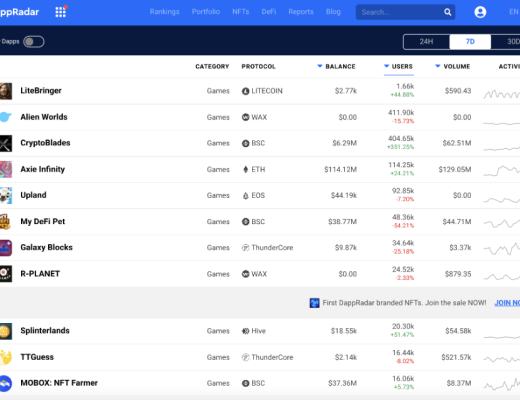Click the EN language selector
This screenshot has width=520, height=400.
point(514,12)
